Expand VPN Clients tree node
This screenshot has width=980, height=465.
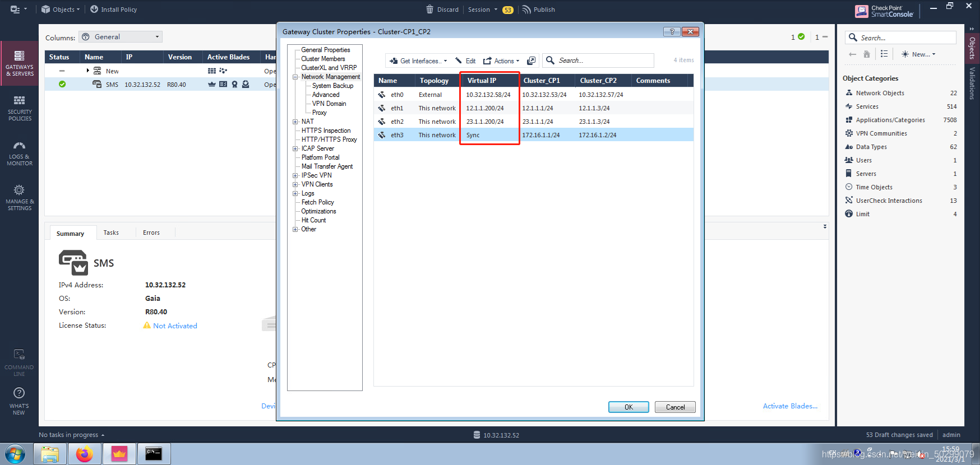(295, 184)
